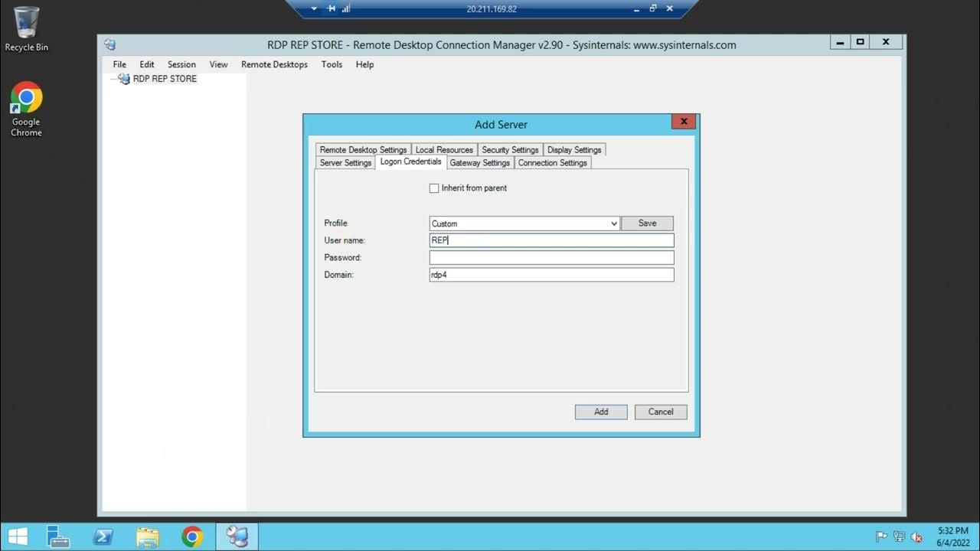Click the User name input field
Image resolution: width=980 pixels, height=551 pixels.
(551, 240)
